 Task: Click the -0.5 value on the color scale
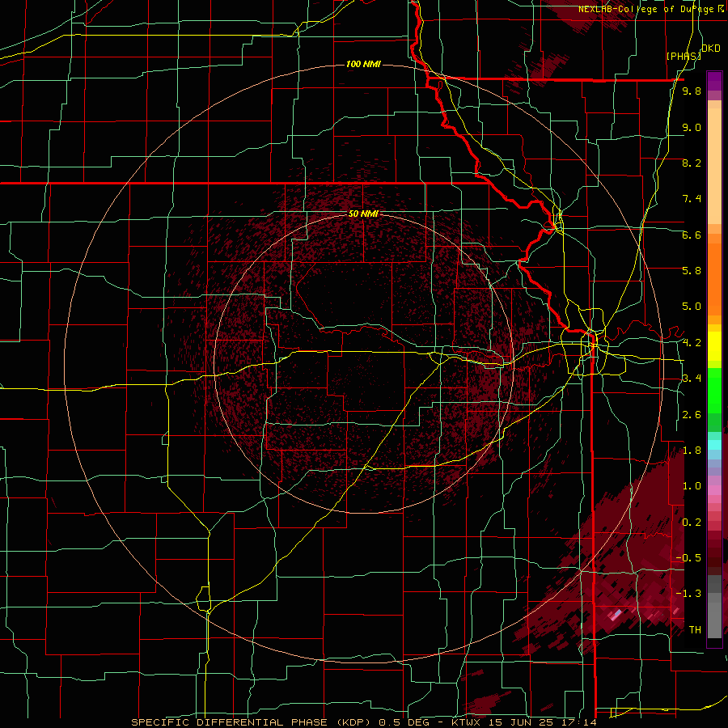point(689,558)
